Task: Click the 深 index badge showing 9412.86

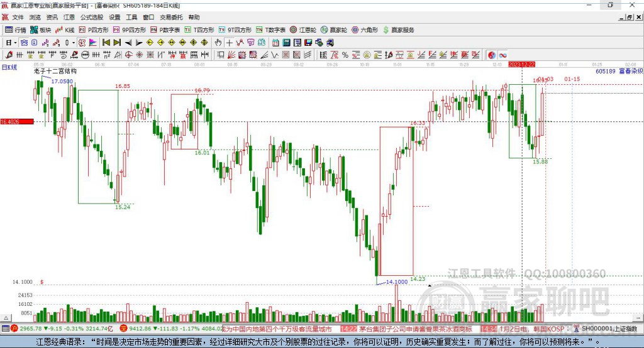Action: (x=124, y=329)
